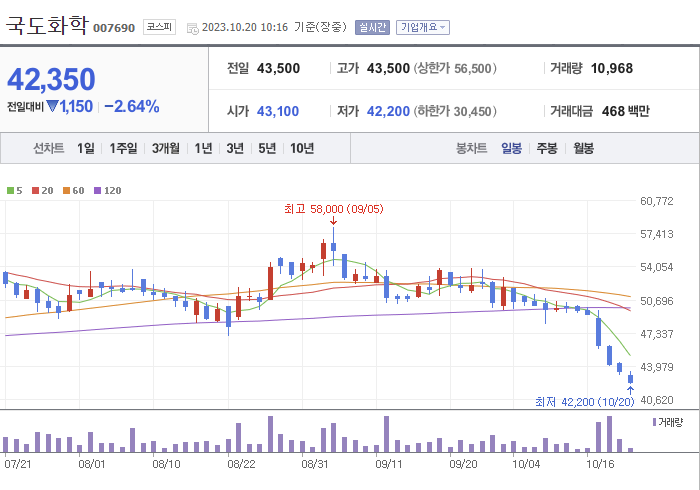Click the 봉차트 section label
Image resolution: width=700 pixels, height=490 pixels.
471,148
